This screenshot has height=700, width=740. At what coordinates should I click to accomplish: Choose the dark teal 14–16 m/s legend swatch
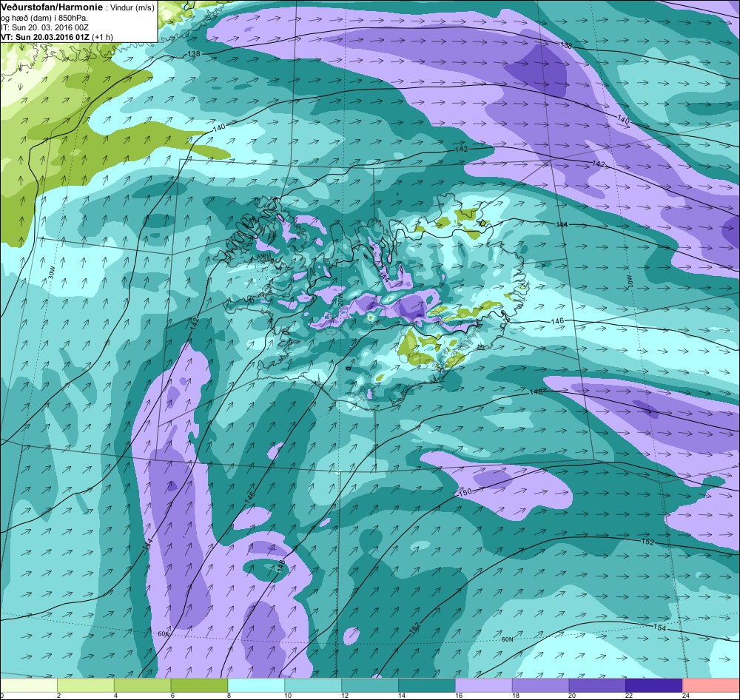[x=427, y=685]
